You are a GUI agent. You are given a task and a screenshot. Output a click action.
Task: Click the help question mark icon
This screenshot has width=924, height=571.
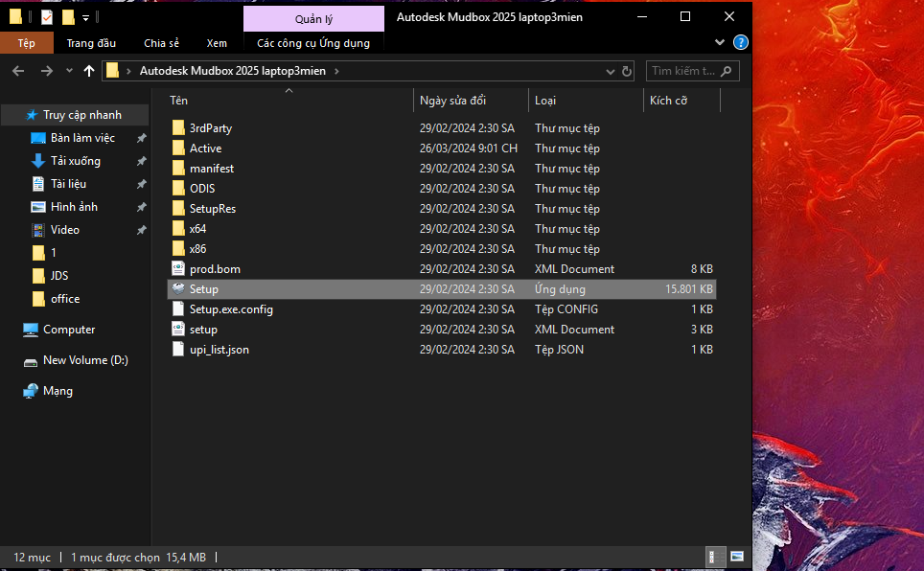pyautogui.click(x=740, y=43)
